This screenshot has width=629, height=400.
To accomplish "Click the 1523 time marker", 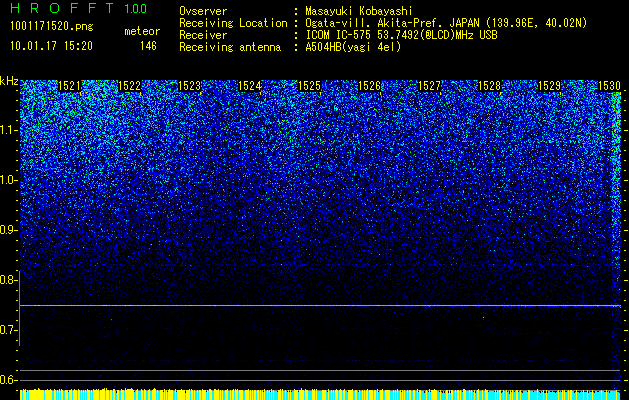I will click(189, 86).
